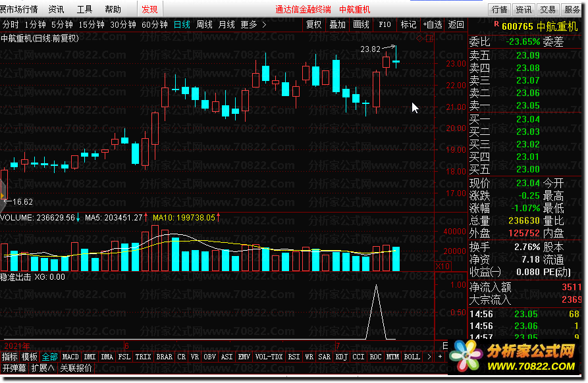Viewport: 588px width, 383px height.
Task: Click the F10 info button
Action: click(x=385, y=25)
